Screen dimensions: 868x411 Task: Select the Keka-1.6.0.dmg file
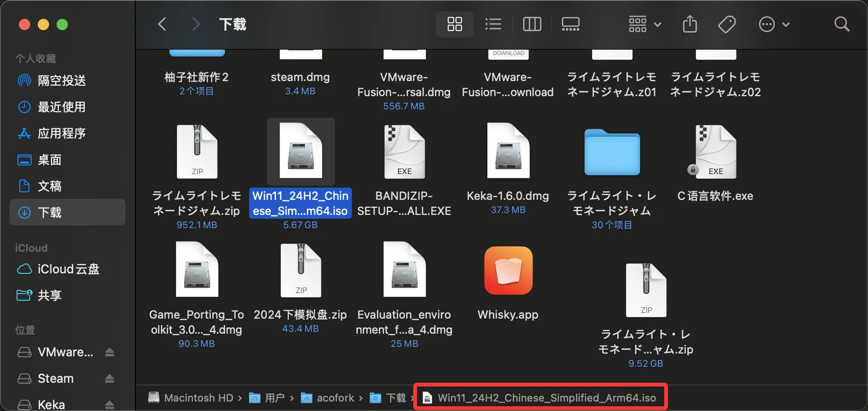point(508,152)
